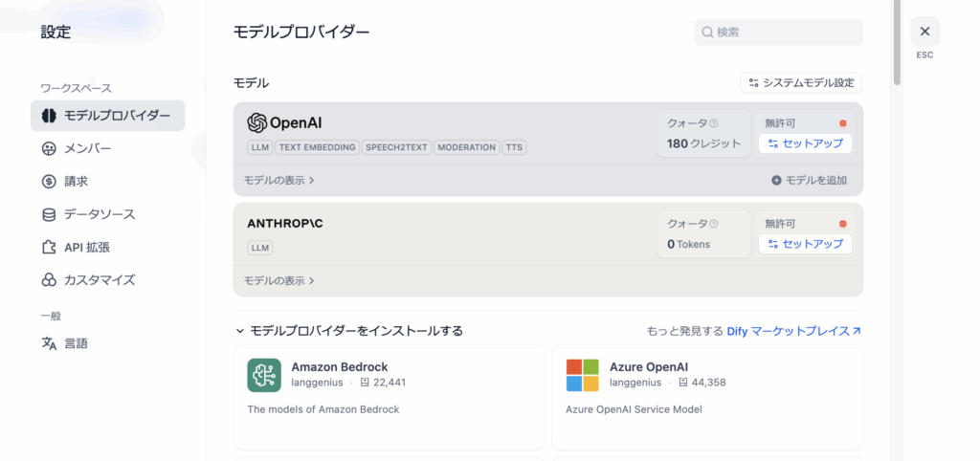This screenshot has width=980, height=461.
Task: Select the 請求 menu item
Action: (77, 181)
